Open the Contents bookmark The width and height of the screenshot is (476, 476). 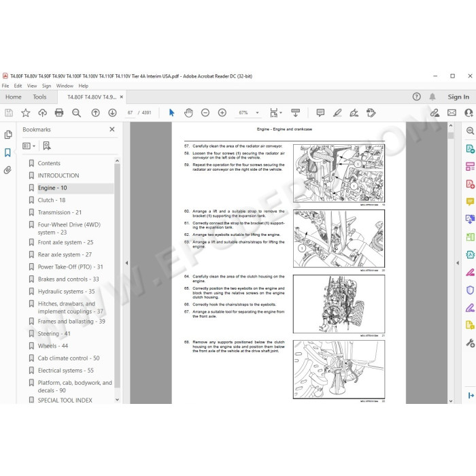[x=49, y=163]
